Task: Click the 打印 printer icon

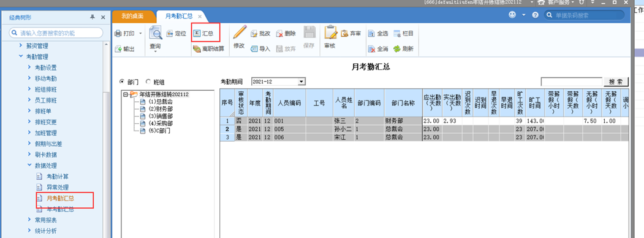Action: coord(118,33)
